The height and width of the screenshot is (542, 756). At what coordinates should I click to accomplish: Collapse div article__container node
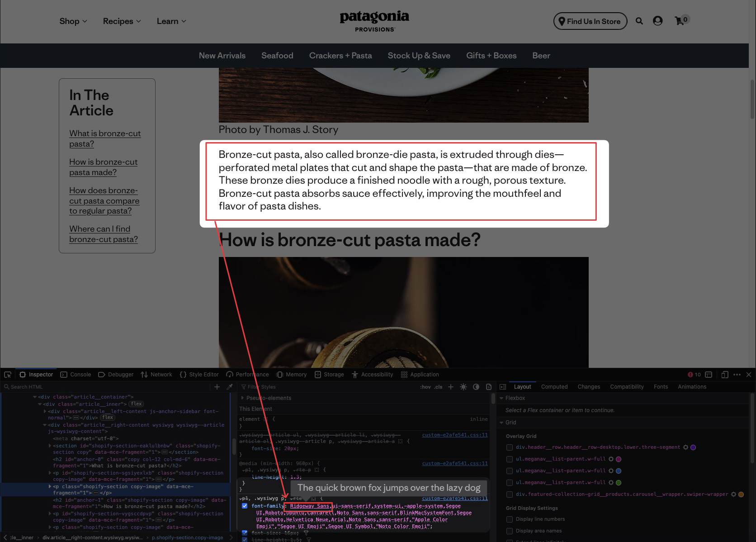[35, 397]
